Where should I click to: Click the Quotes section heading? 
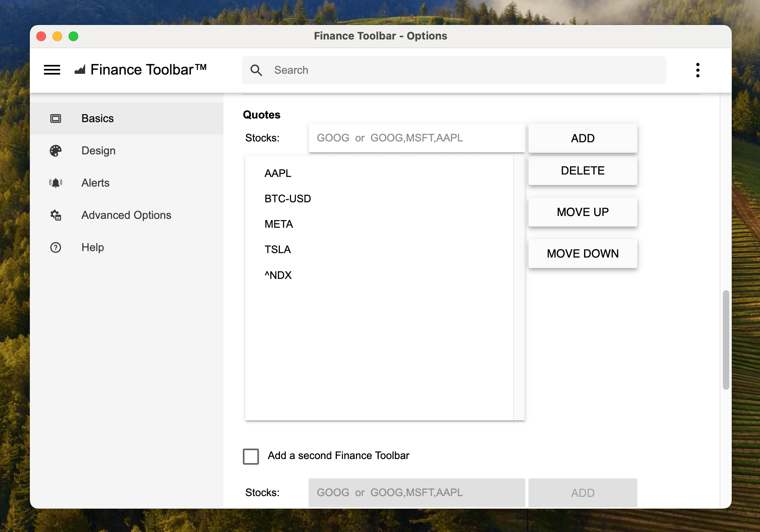261,115
